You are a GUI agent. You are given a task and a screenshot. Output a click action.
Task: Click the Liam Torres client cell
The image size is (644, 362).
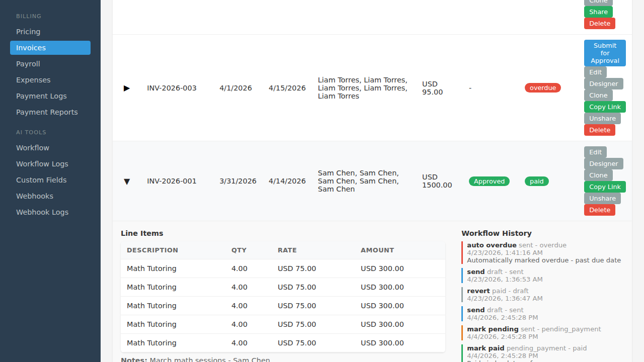coord(363,88)
